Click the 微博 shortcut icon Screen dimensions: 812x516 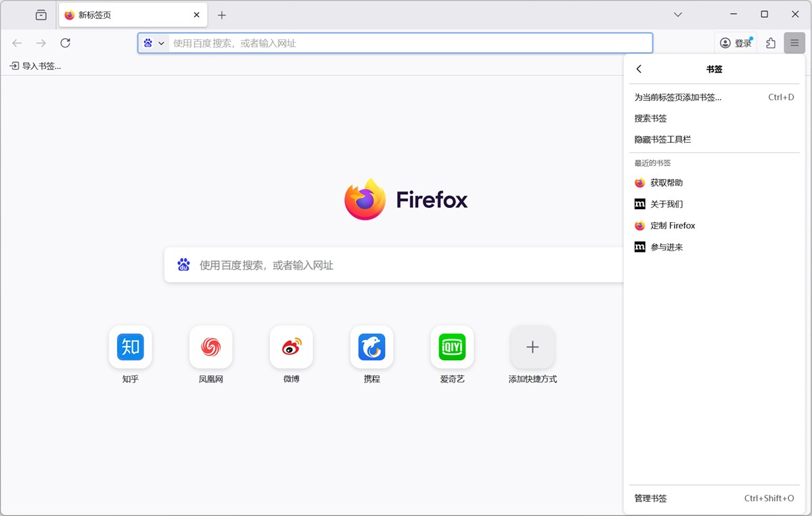(x=291, y=347)
